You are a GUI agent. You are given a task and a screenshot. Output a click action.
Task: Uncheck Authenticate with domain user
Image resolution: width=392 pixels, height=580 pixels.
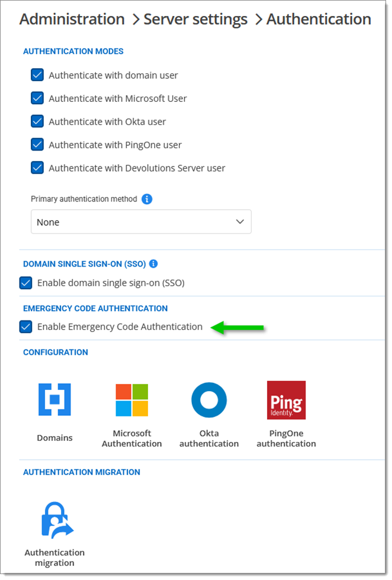pos(37,75)
